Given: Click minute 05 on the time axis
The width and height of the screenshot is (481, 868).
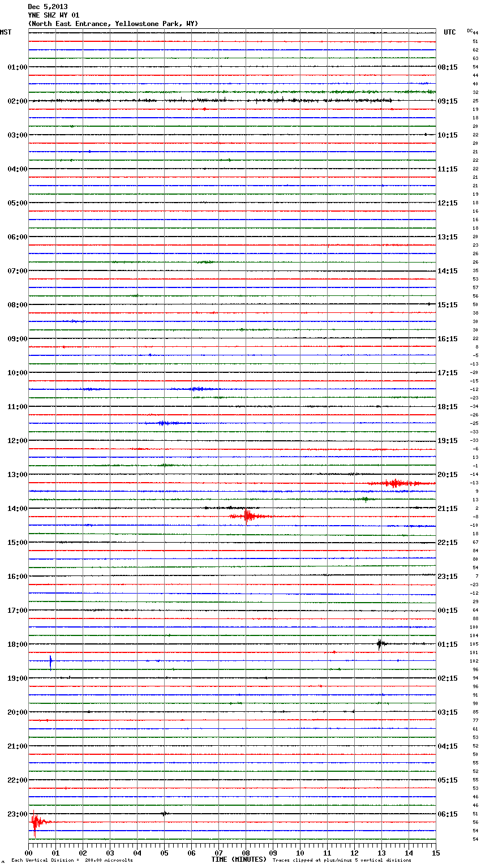Looking at the screenshot, I should pos(164,853).
